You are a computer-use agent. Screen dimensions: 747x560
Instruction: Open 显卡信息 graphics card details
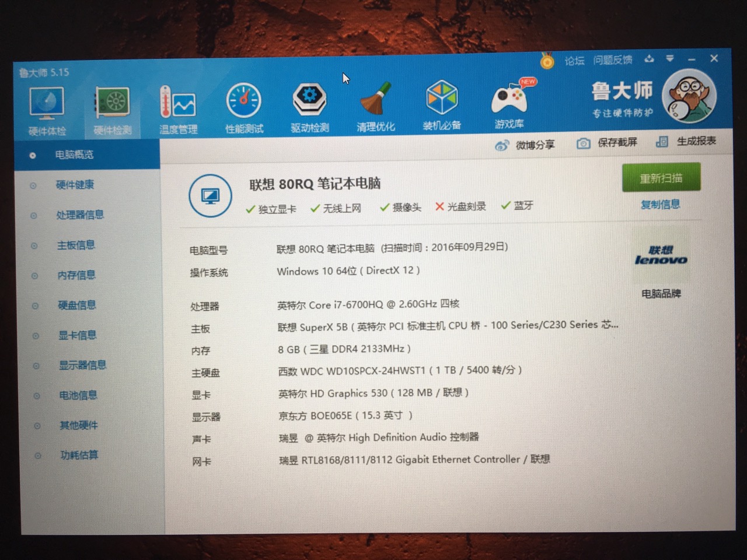point(76,335)
